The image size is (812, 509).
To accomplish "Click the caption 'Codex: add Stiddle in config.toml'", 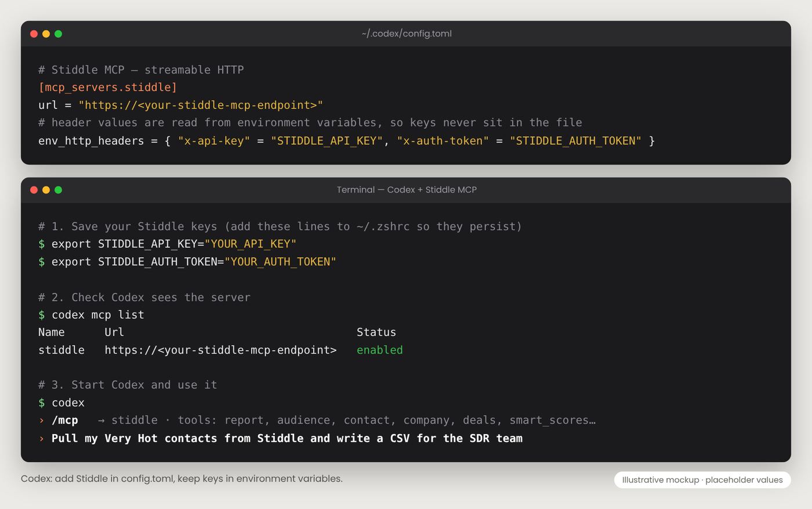I will point(182,479).
